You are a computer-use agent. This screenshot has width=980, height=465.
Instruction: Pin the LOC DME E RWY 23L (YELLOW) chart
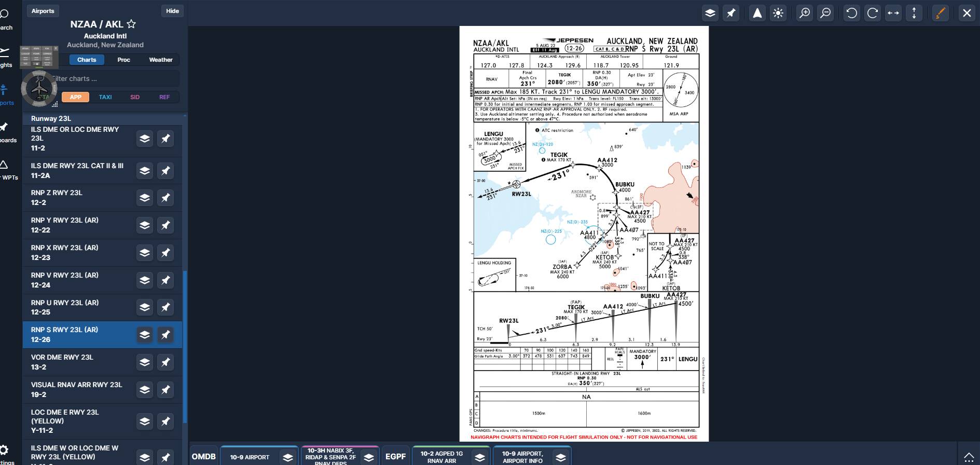tap(165, 421)
